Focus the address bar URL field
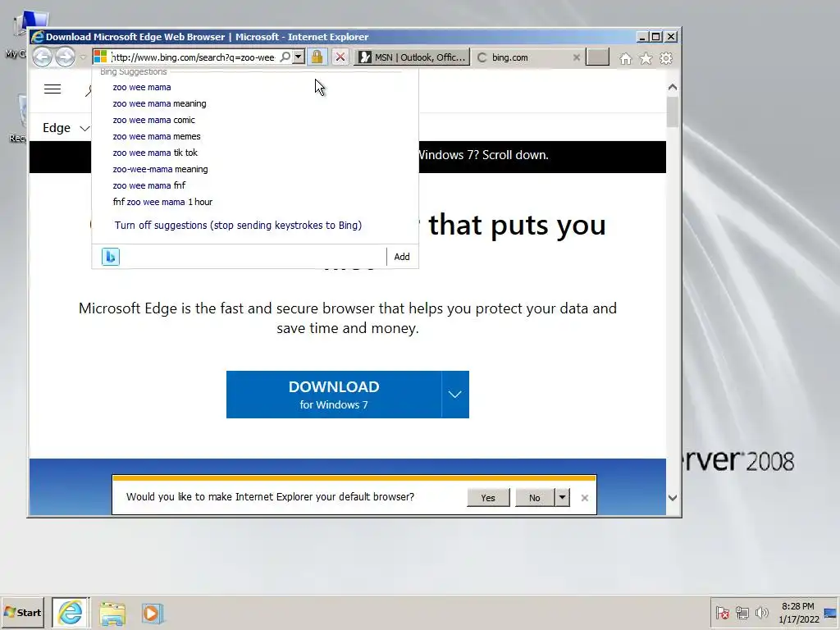The height and width of the screenshot is (630, 840). pyautogui.click(x=193, y=57)
